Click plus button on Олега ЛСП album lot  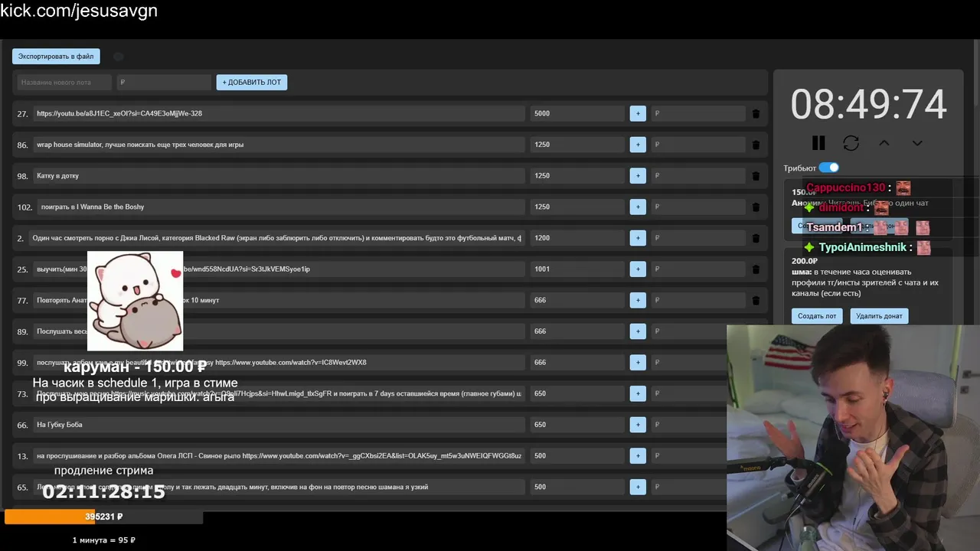point(638,455)
